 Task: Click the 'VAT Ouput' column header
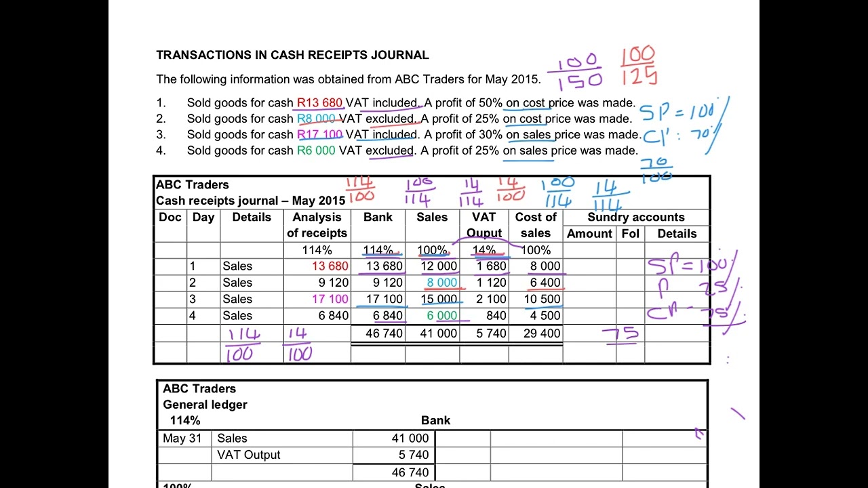tap(484, 225)
